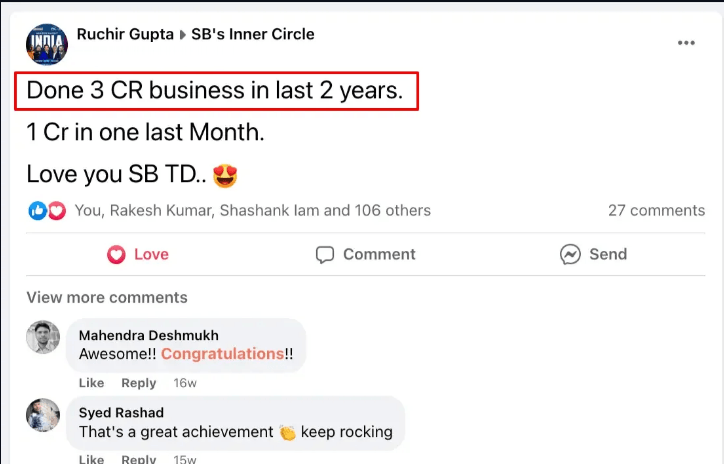
Task: Reply to Mahendra Deshmukh's comment
Action: point(139,383)
